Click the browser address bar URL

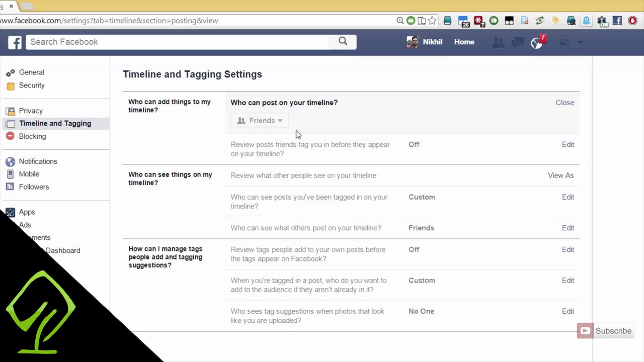point(109,21)
